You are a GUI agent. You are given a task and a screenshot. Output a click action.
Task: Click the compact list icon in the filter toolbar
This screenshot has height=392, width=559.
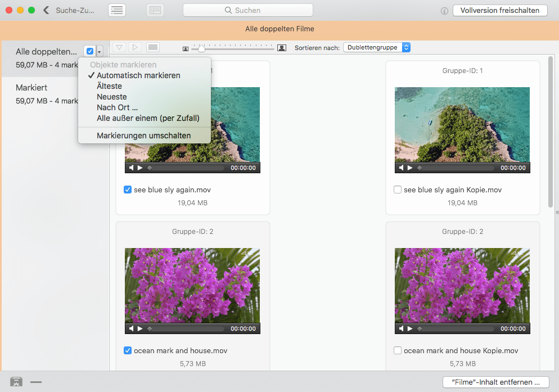point(152,47)
